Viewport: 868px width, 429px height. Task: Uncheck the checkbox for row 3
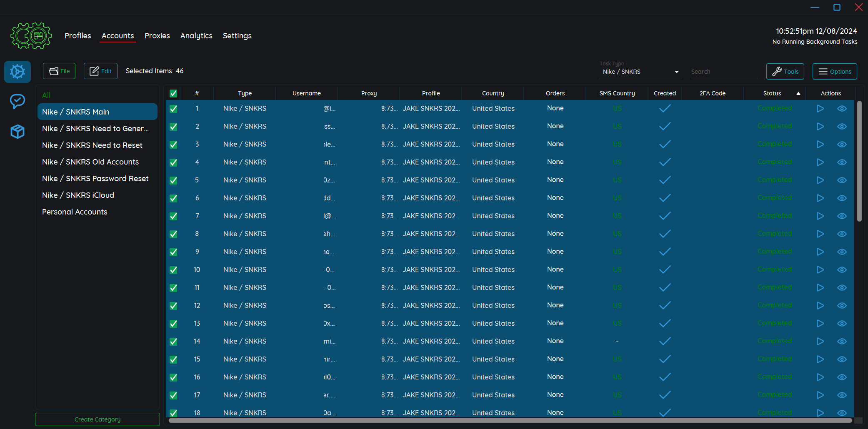173,145
